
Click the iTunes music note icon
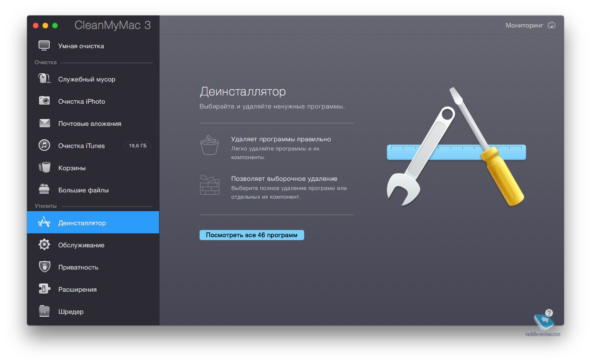(x=44, y=146)
